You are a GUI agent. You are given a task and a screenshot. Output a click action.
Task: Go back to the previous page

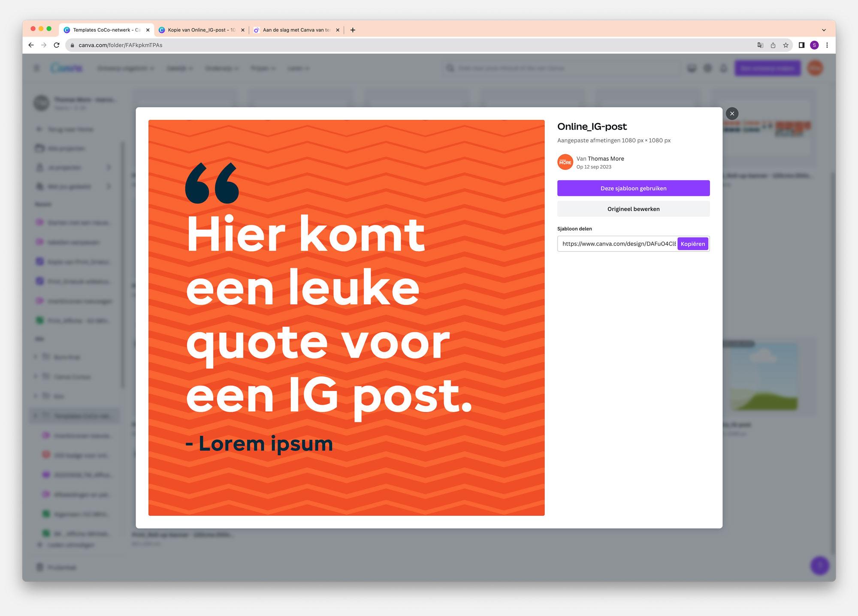[31, 45]
